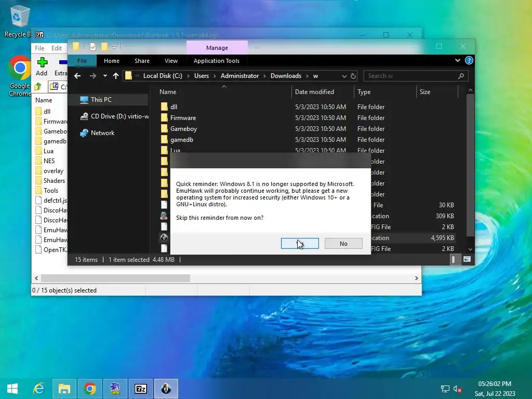Open recent locations dropdown arrow
Screen dimensions: 532x399
point(105,76)
